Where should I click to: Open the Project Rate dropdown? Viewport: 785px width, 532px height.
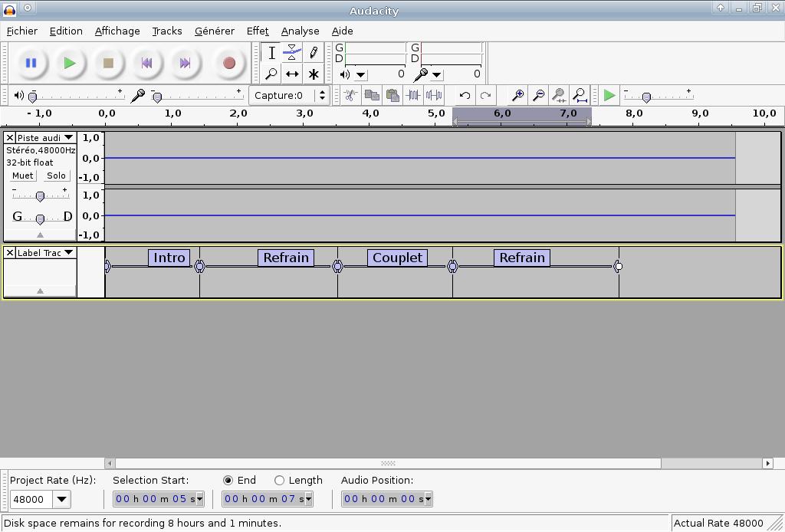point(61,499)
